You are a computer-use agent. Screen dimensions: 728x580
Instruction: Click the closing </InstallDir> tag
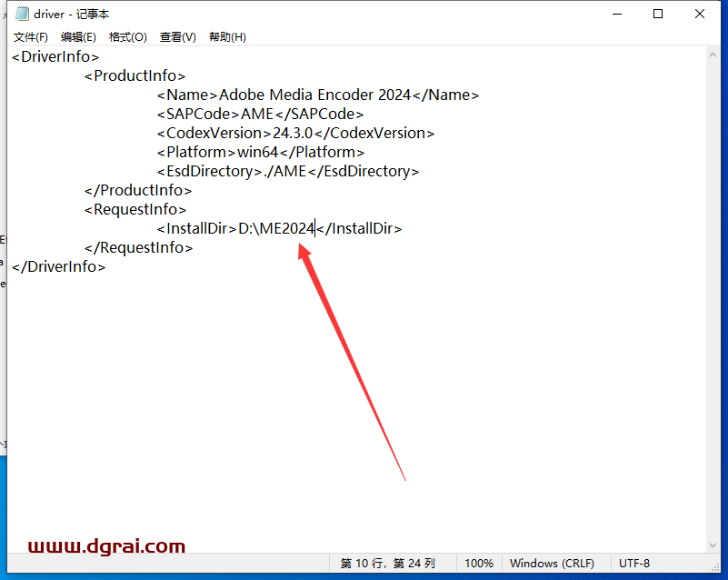tap(359, 228)
